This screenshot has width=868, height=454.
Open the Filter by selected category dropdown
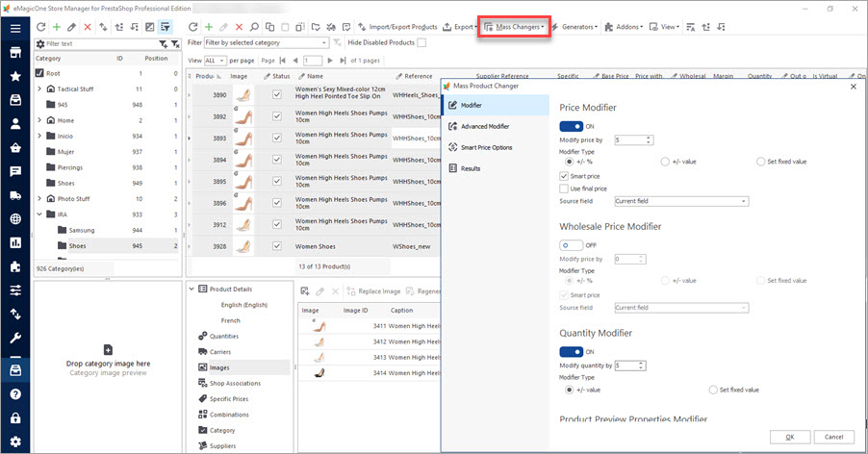267,42
